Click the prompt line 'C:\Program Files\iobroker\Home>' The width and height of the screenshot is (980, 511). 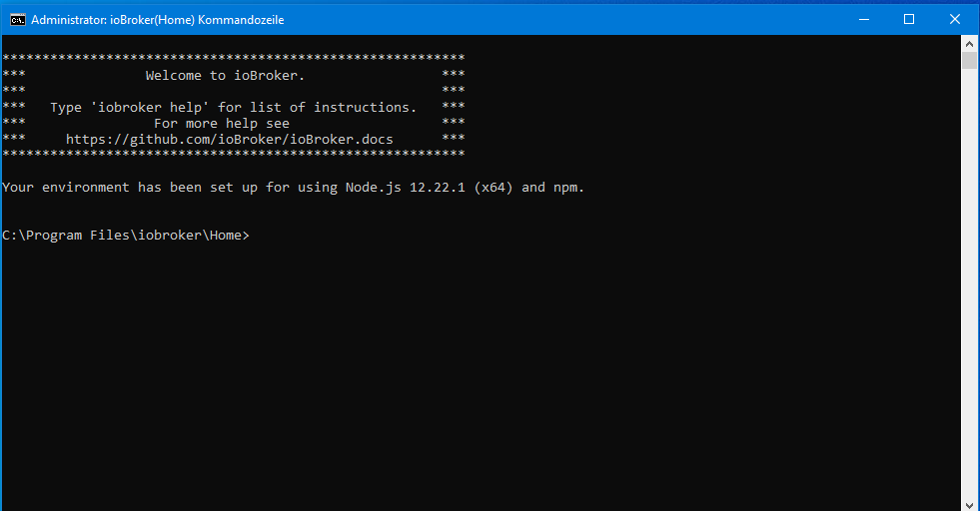click(x=126, y=236)
